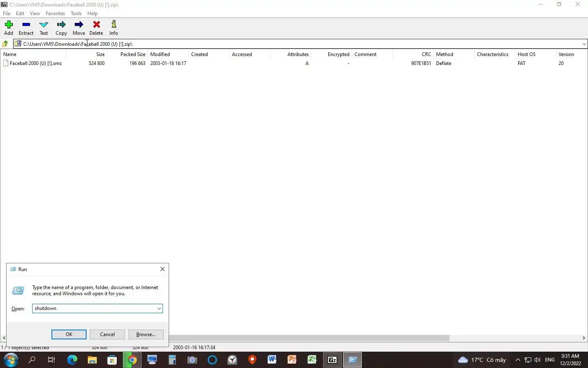Open Word from taskbar
The width and height of the screenshot is (588, 368).
click(272, 360)
